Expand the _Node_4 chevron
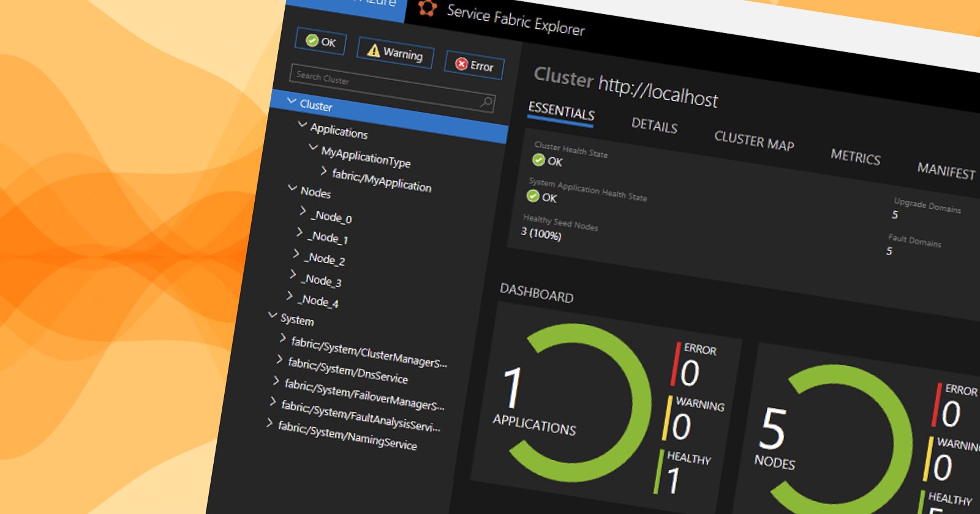Viewport: 980px width, 514px height. point(290,296)
